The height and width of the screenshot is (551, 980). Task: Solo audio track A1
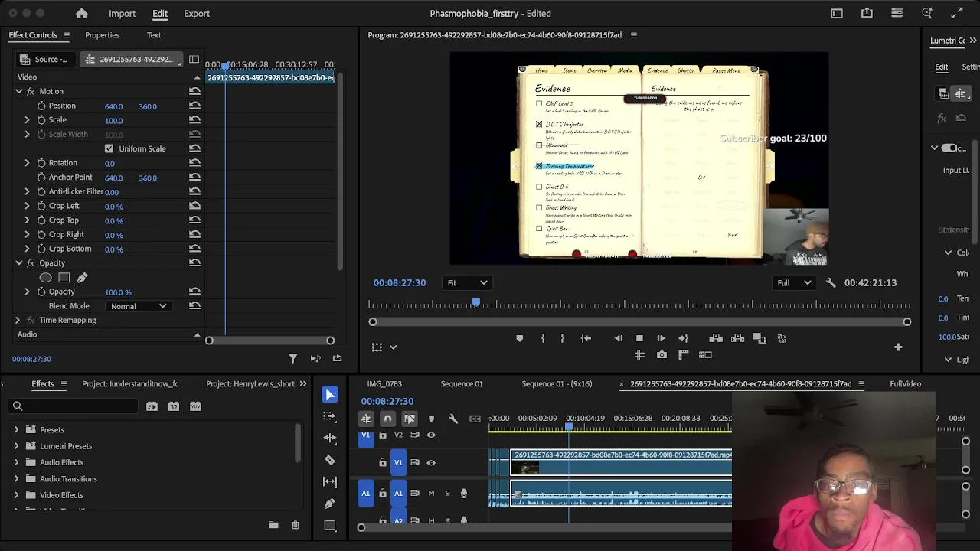pyautogui.click(x=447, y=494)
